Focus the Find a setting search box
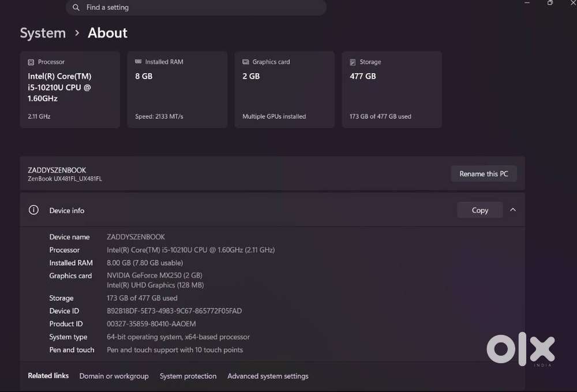This screenshot has width=577, height=392. (x=196, y=7)
